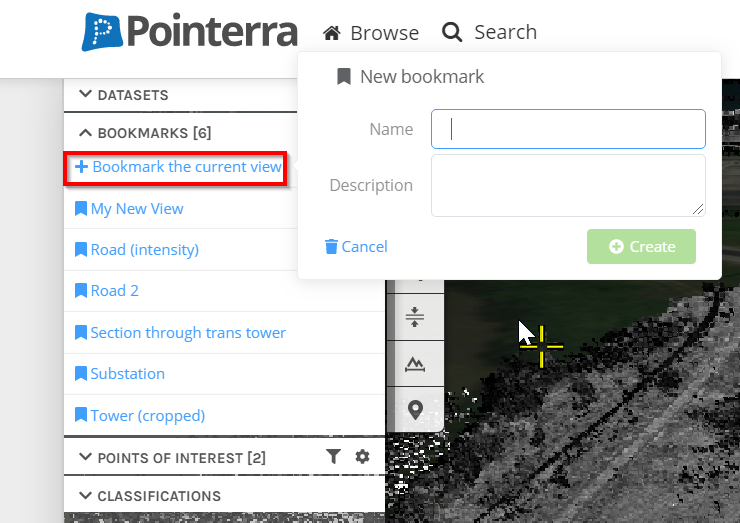Select the vertical compress arrows tool

click(x=415, y=317)
